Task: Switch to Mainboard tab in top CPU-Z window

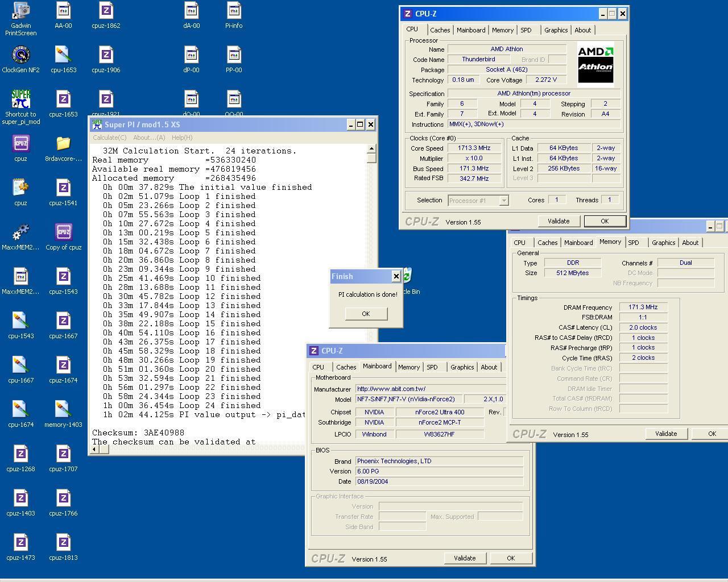Action: click(x=471, y=30)
